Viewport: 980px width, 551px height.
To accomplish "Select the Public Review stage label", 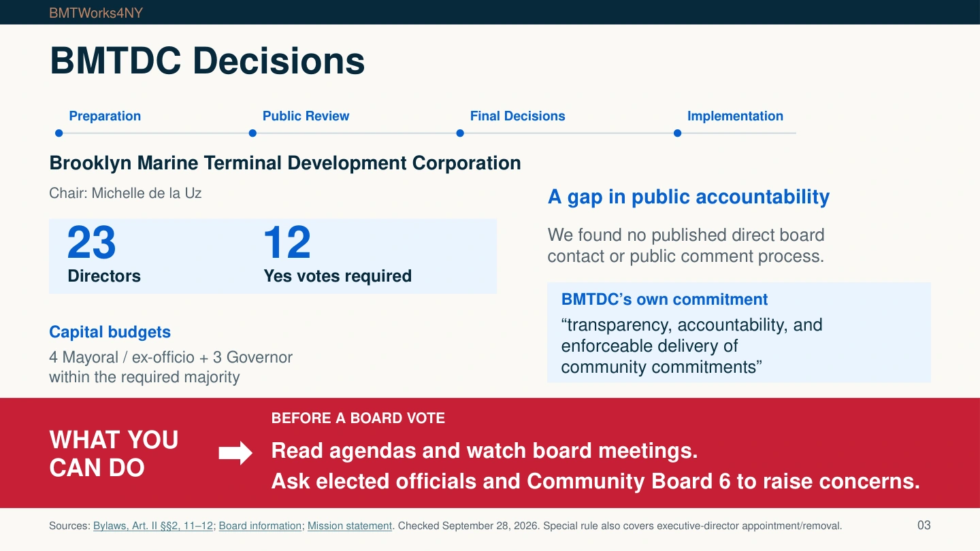I will click(x=306, y=116).
